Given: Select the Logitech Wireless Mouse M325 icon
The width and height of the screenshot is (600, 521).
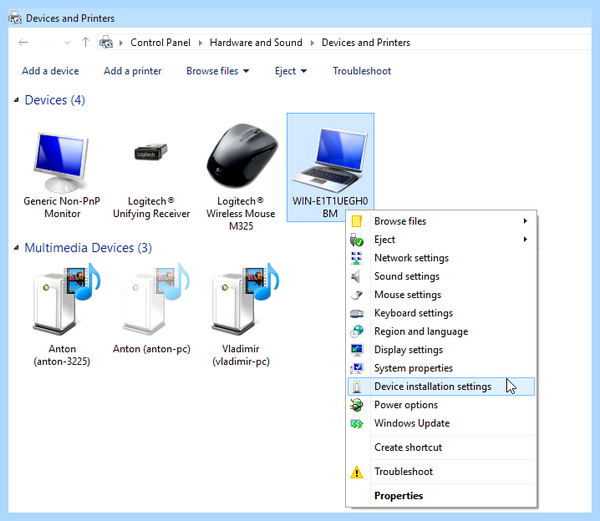Looking at the screenshot, I should pos(242,155).
